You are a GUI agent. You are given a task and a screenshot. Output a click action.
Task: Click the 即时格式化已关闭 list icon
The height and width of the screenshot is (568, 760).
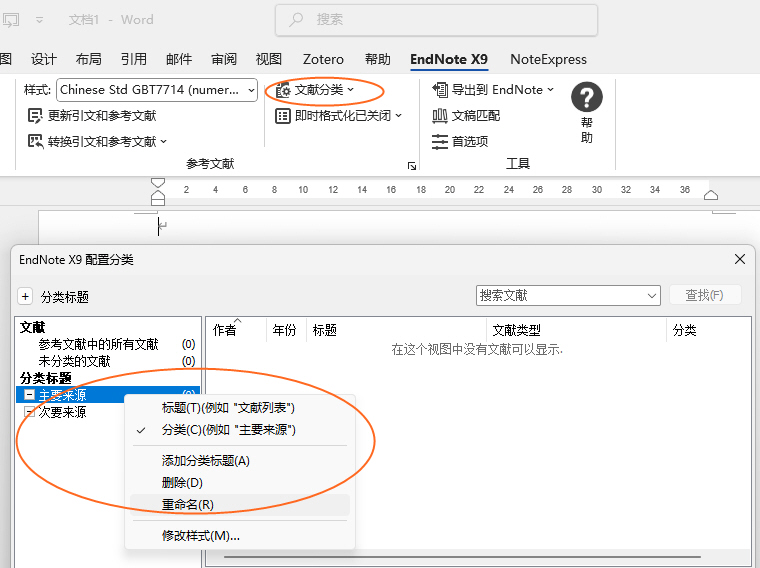click(x=283, y=116)
